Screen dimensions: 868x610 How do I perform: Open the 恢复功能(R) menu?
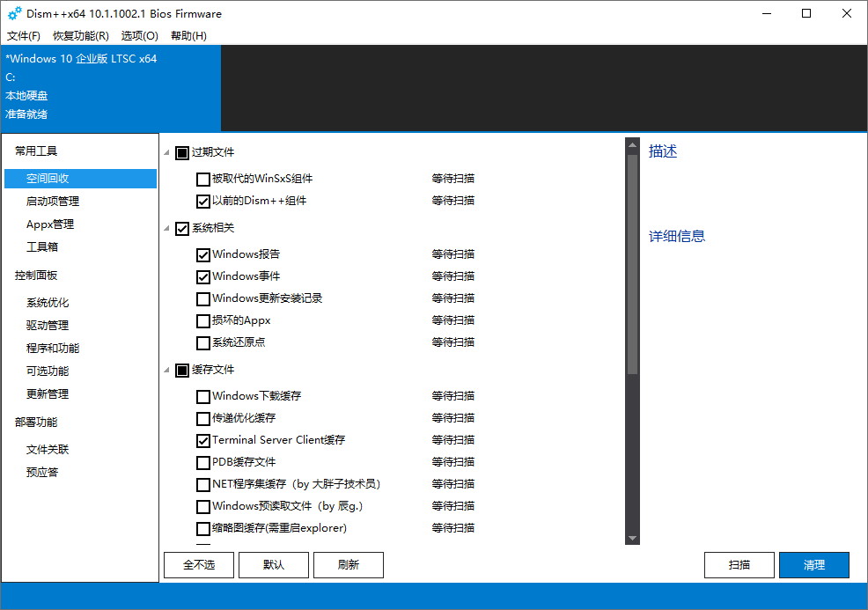[81, 36]
